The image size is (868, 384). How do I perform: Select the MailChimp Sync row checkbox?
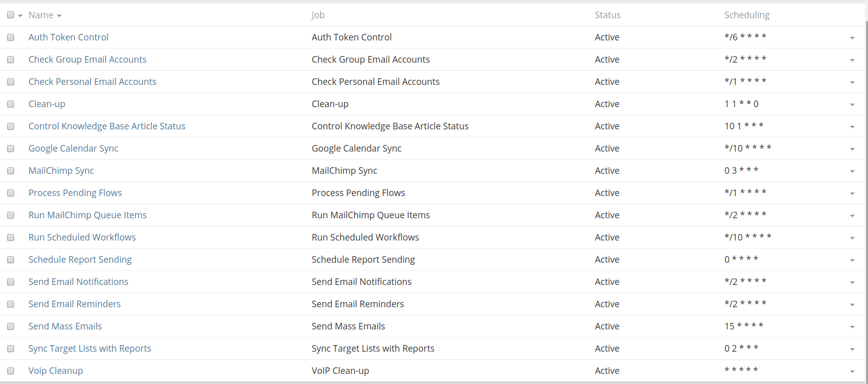[x=11, y=171]
